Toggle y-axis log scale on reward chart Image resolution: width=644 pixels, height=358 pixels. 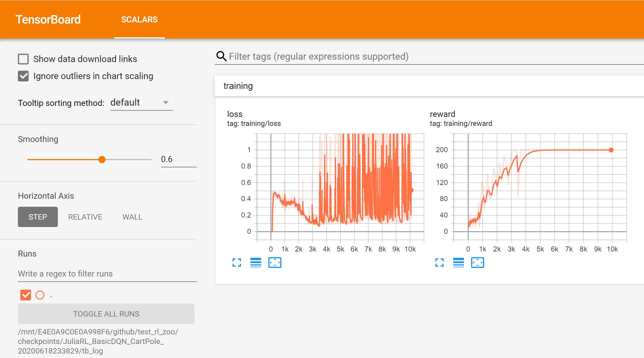tap(459, 263)
